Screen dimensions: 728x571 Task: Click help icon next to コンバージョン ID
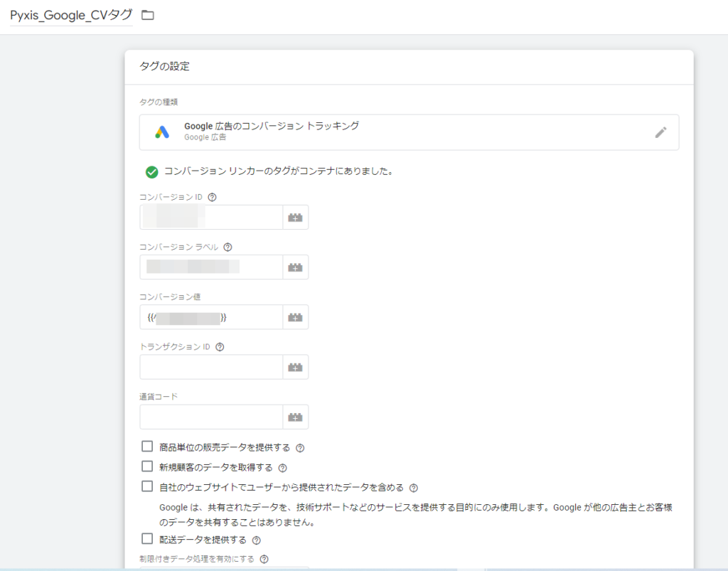pos(212,197)
